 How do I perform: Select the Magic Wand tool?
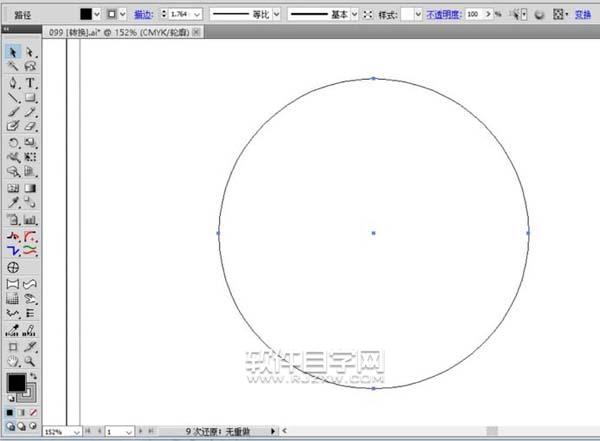pyautogui.click(x=14, y=66)
